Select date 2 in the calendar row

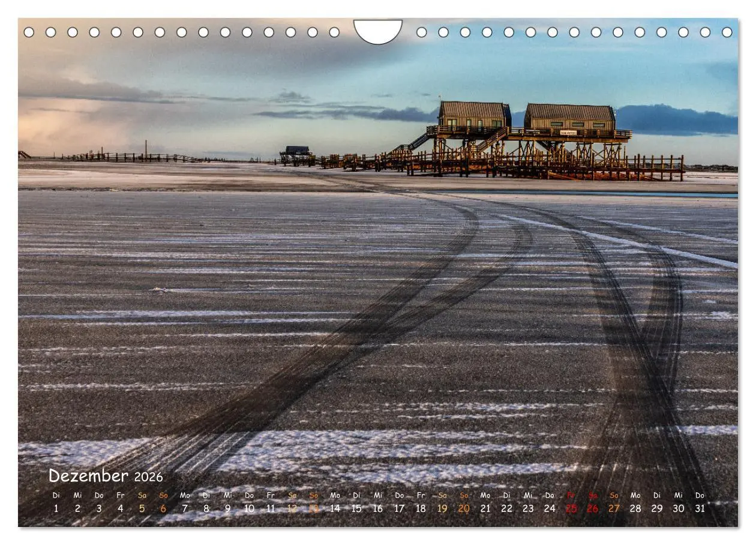(77, 508)
